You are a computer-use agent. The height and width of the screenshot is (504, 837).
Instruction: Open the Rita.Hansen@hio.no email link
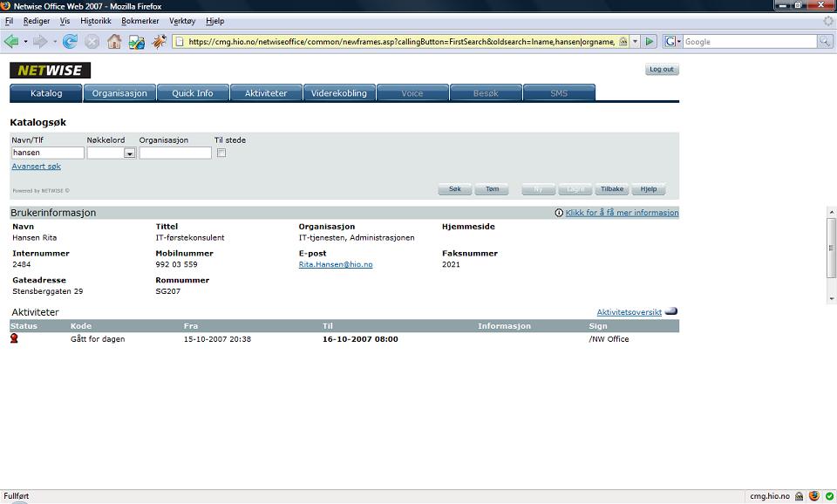click(336, 264)
